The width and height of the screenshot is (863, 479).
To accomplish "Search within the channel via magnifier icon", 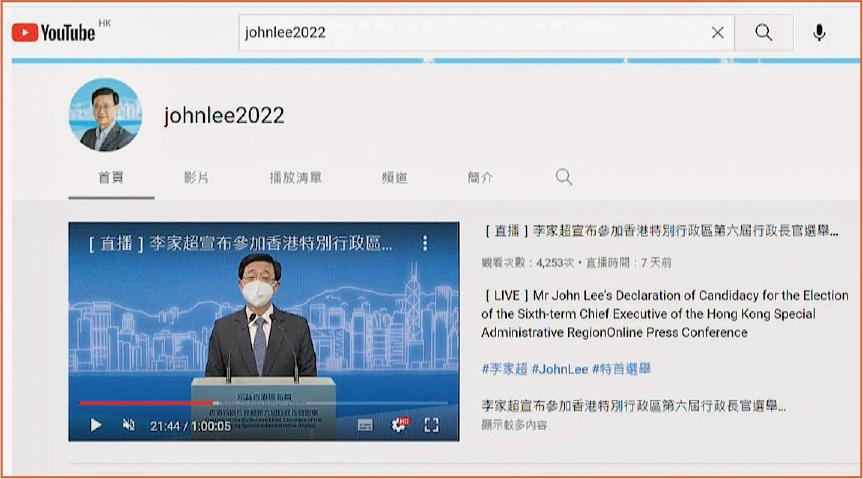I will [x=564, y=177].
